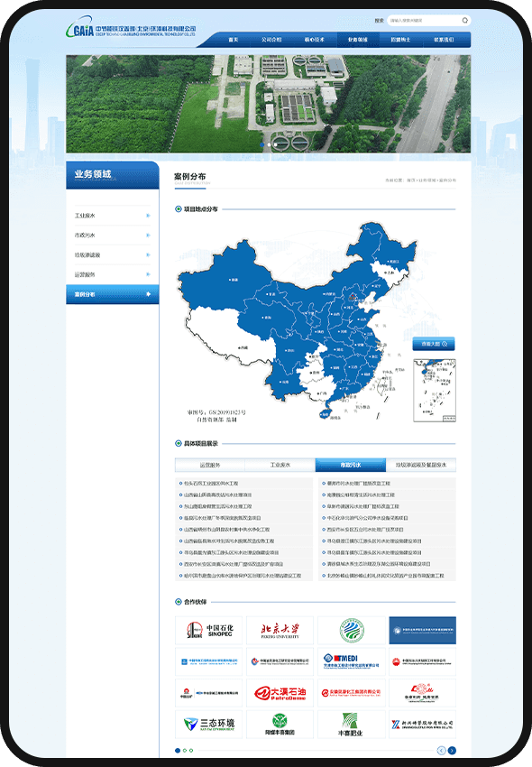Open the Peking University partner logo
532x767 pixels.
click(x=280, y=630)
